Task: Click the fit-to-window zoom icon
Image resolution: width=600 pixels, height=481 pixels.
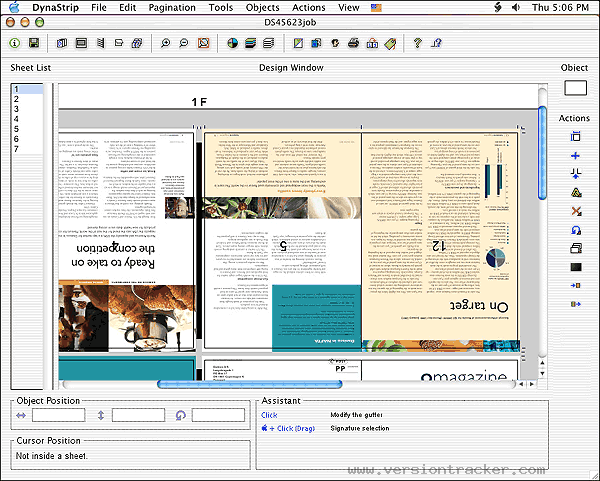Action: pyautogui.click(x=204, y=43)
